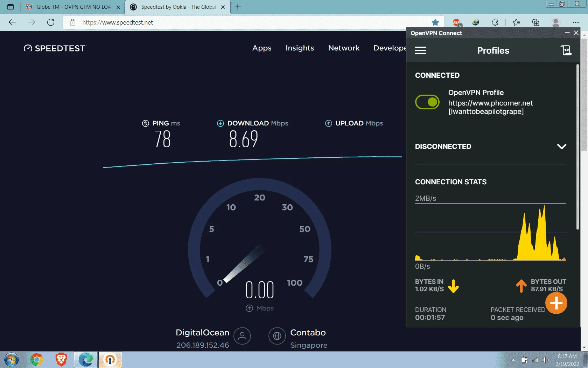588x368 pixels.
Task: Open the Contabo server link
Action: click(308, 333)
